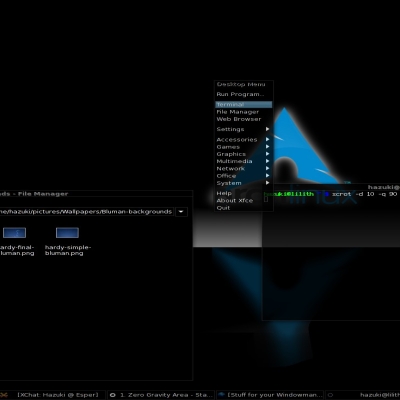Screen dimensions: 400x400
Task: Click the terminal window title hazuki@
Action: [384, 187]
